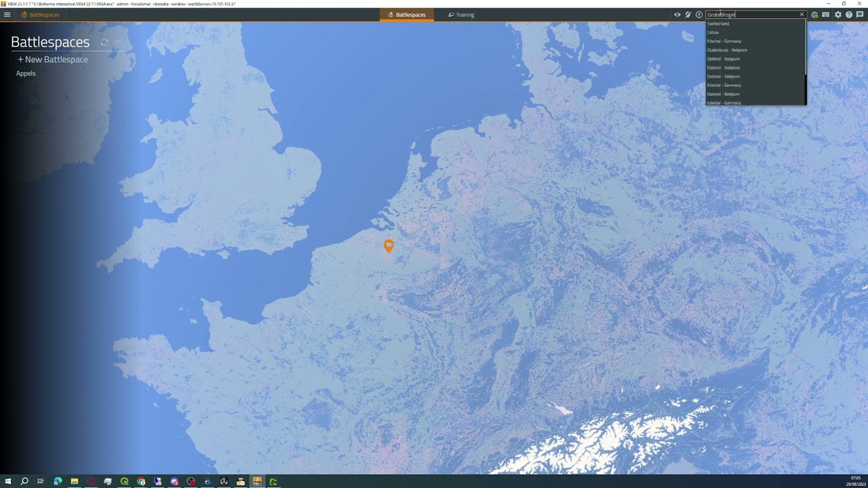This screenshot has width=868, height=488.
Task: Open the Battlespaces list filter
Action: click(x=118, y=42)
